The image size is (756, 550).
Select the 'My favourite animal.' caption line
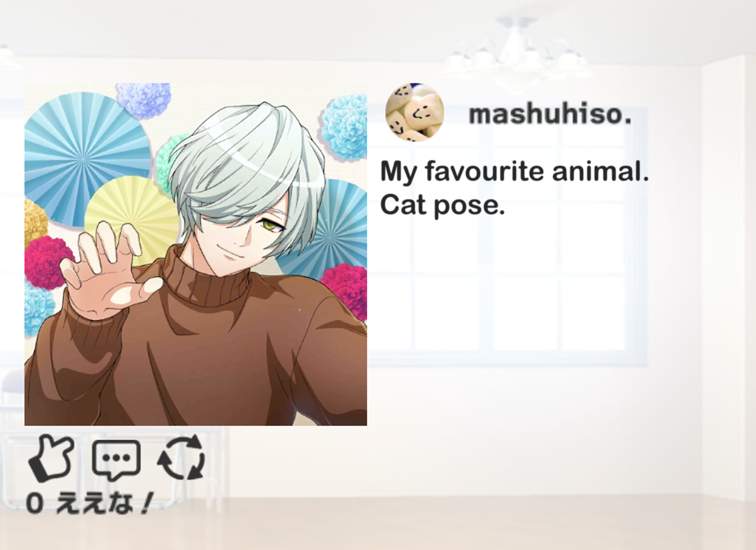pyautogui.click(x=514, y=172)
